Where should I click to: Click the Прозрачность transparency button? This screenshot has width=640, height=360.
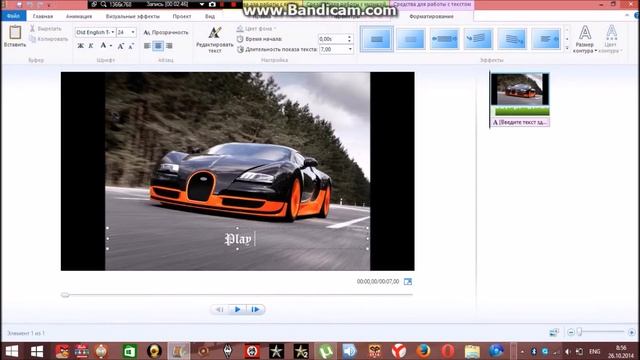pyautogui.click(x=166, y=32)
